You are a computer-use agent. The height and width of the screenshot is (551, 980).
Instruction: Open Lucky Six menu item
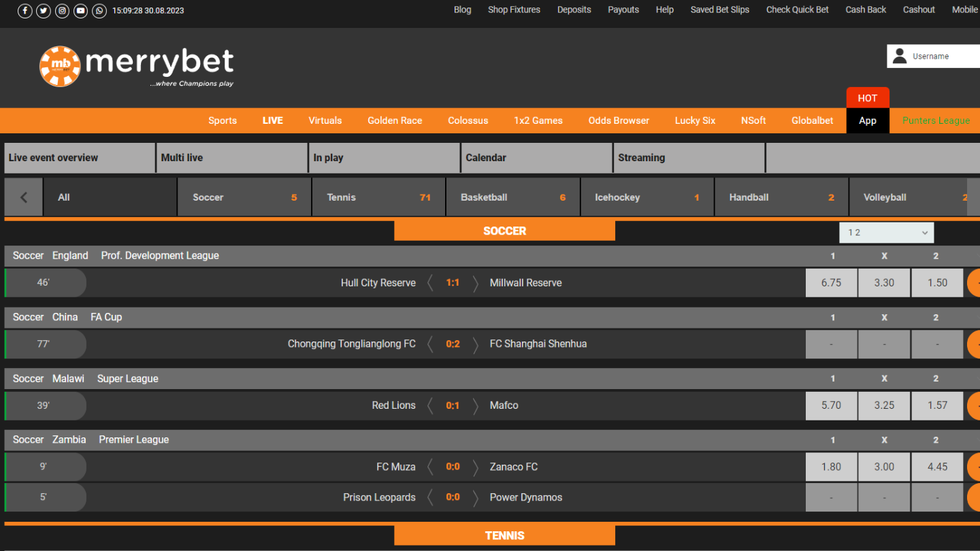point(695,120)
